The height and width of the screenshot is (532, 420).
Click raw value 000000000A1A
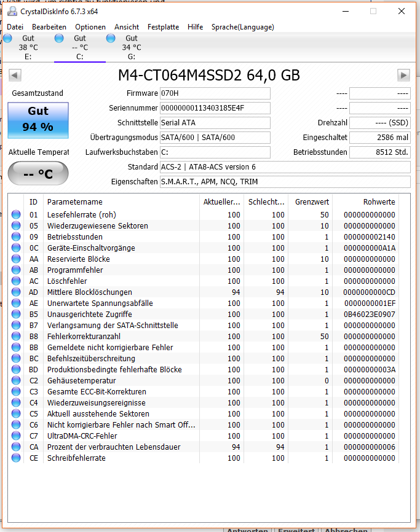click(370, 248)
